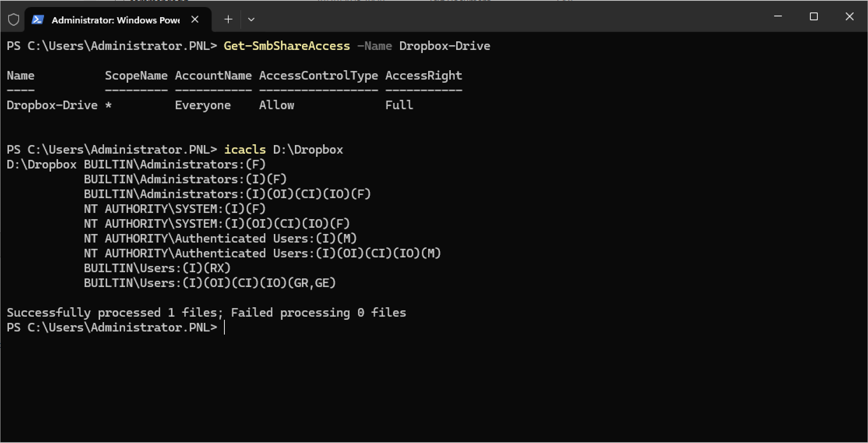This screenshot has height=443, width=868.
Task: Click the gray -Name parameter text
Action: (374, 46)
